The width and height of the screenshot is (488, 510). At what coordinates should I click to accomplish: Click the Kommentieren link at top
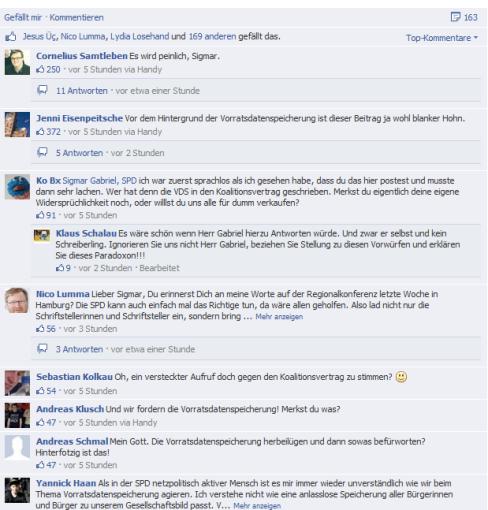(76, 17)
